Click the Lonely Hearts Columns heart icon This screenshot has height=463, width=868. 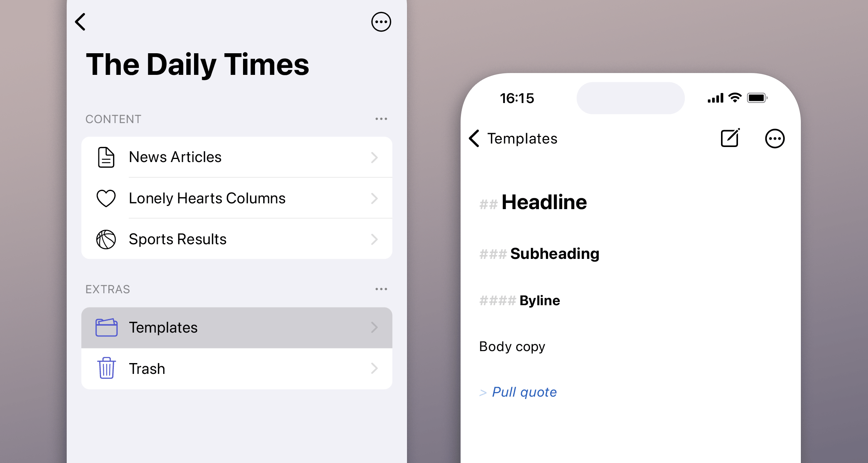tap(106, 198)
